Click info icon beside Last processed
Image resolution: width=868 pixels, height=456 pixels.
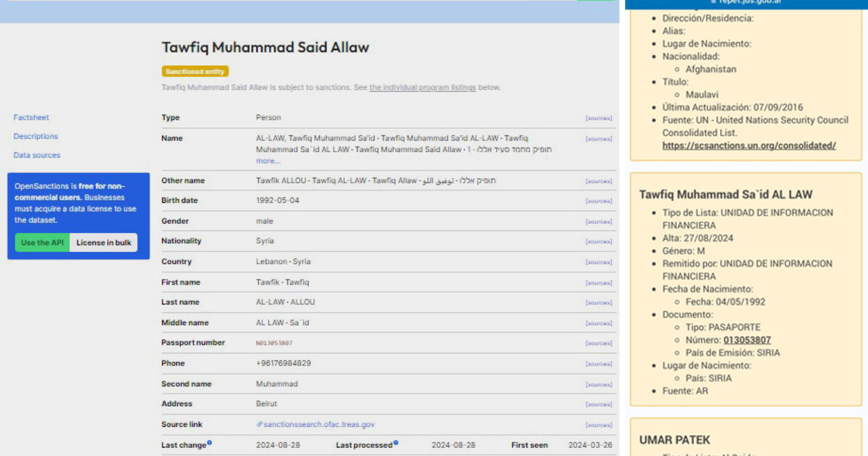coord(396,442)
